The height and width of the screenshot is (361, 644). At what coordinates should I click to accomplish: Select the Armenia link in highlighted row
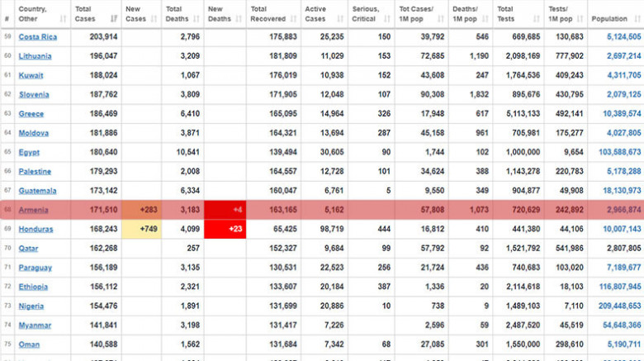coord(33,211)
